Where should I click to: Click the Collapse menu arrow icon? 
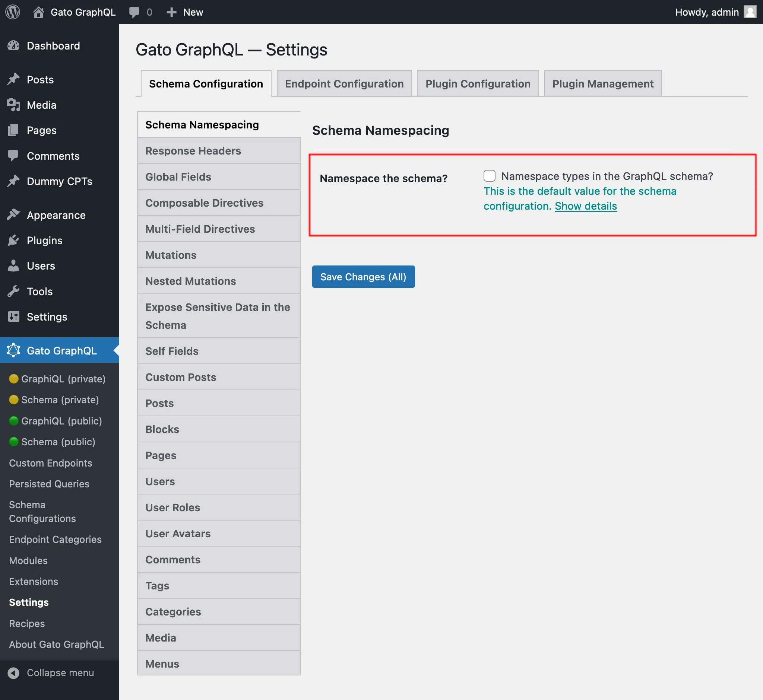[13, 673]
